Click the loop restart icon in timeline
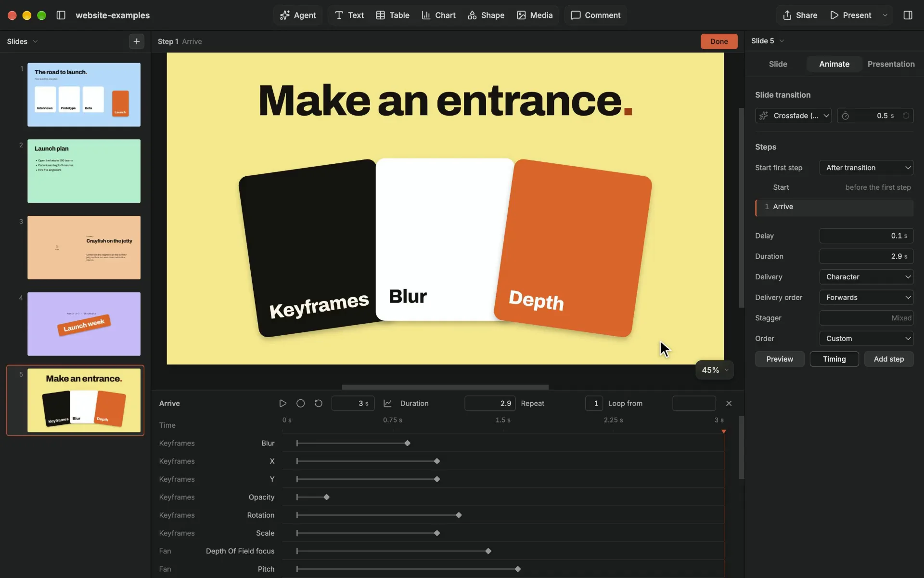 point(318,403)
